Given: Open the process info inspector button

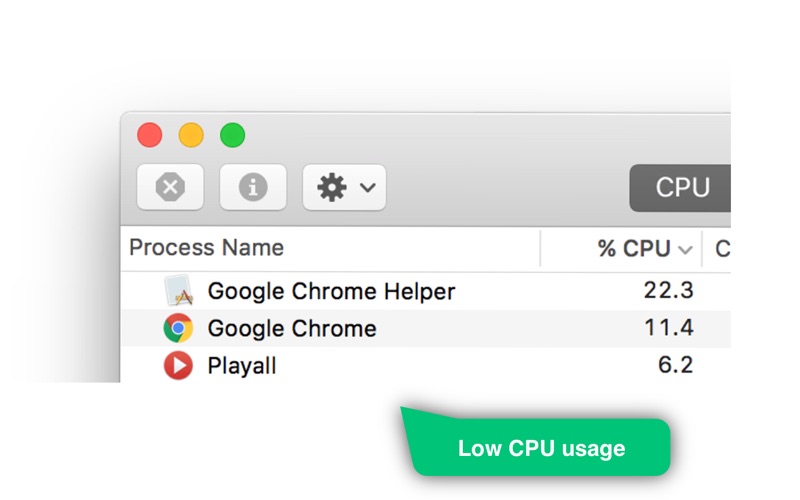Looking at the screenshot, I should tap(253, 187).
